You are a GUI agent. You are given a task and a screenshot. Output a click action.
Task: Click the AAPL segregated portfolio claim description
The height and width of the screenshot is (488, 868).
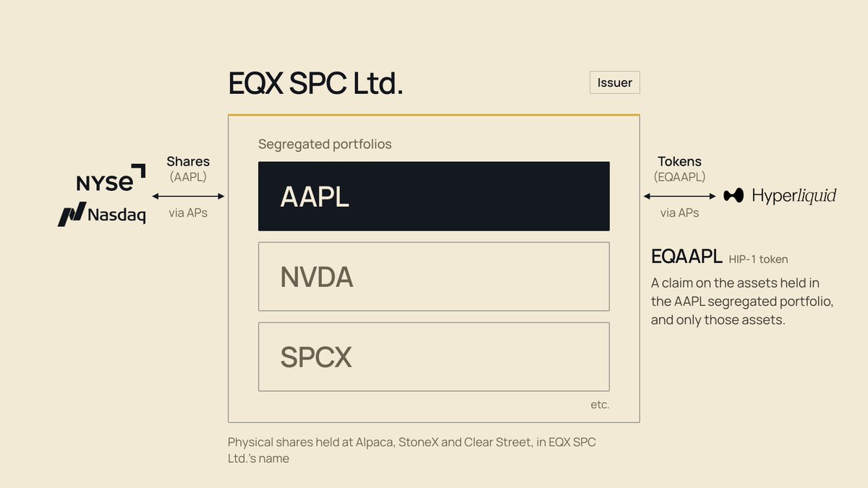coord(742,301)
